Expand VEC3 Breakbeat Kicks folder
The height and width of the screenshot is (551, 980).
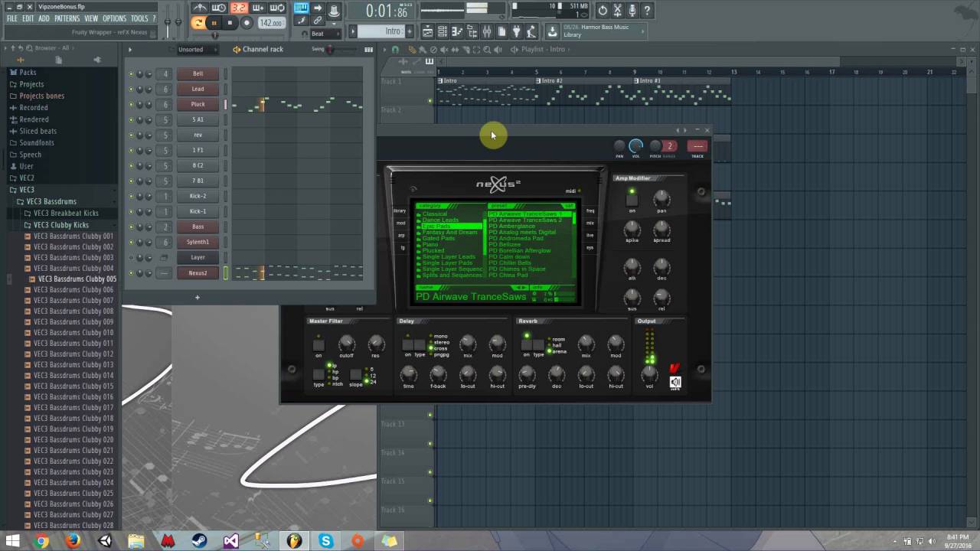coord(66,213)
